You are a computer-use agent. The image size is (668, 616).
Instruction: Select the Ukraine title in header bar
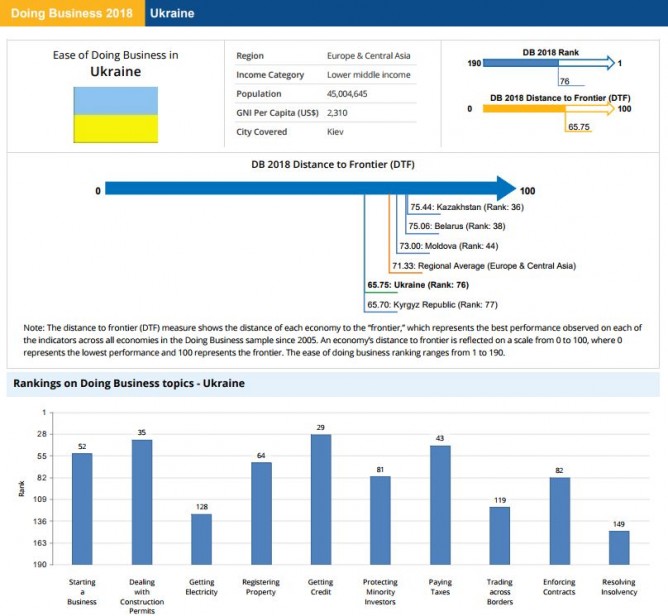click(x=171, y=14)
